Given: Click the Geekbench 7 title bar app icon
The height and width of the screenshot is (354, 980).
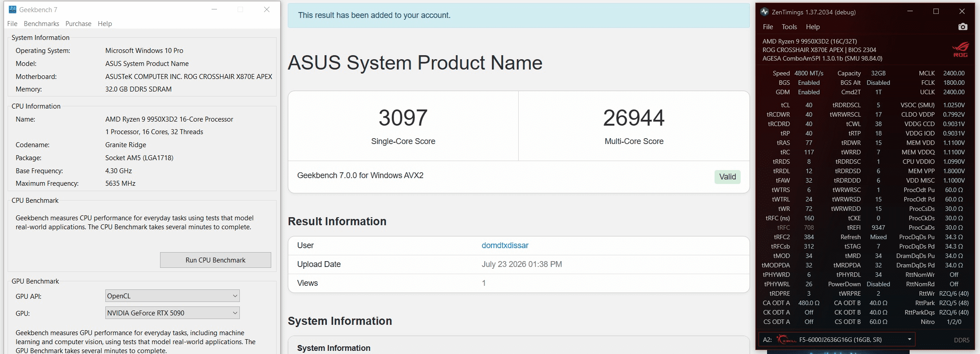Looking at the screenshot, I should pyautogui.click(x=12, y=9).
